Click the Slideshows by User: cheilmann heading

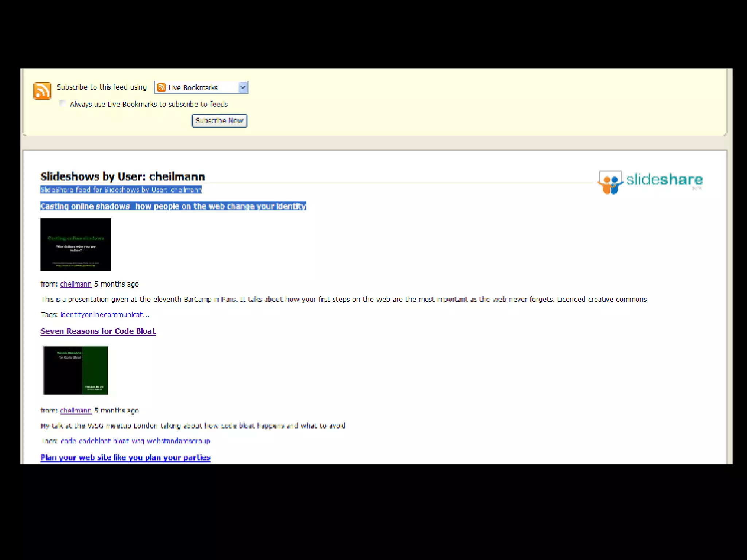pos(122,176)
